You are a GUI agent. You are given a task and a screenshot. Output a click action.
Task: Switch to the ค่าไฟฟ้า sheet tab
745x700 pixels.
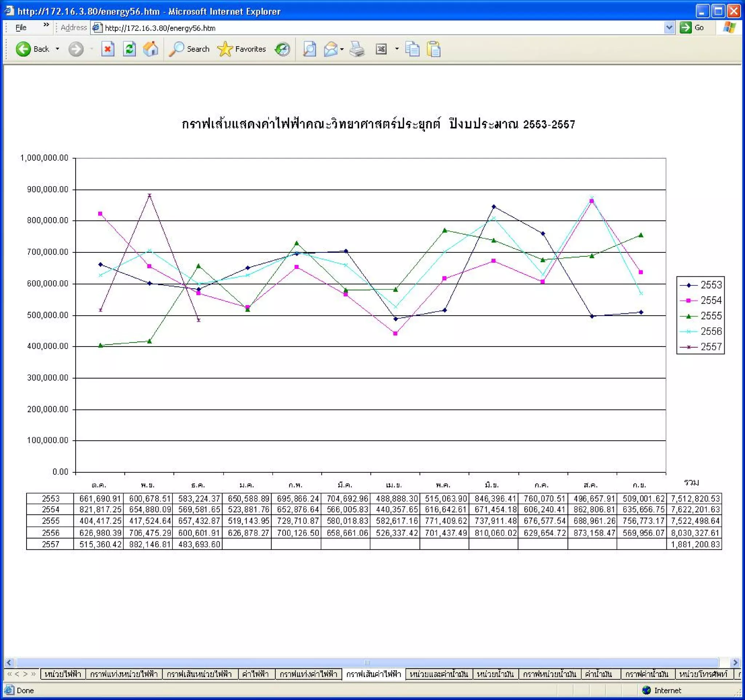255,674
